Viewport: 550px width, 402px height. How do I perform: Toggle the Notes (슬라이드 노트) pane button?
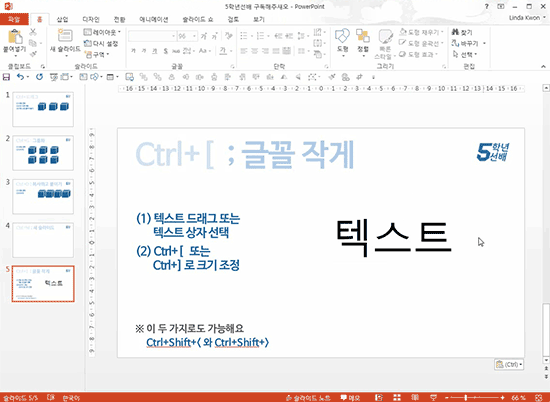pos(308,398)
